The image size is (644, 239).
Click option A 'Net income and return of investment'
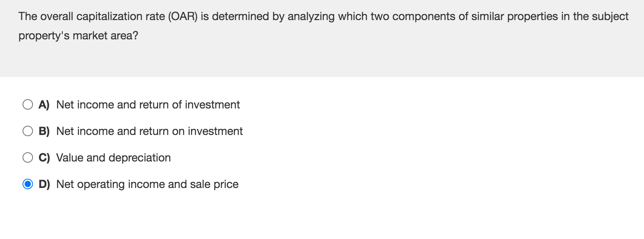pyautogui.click(x=148, y=104)
